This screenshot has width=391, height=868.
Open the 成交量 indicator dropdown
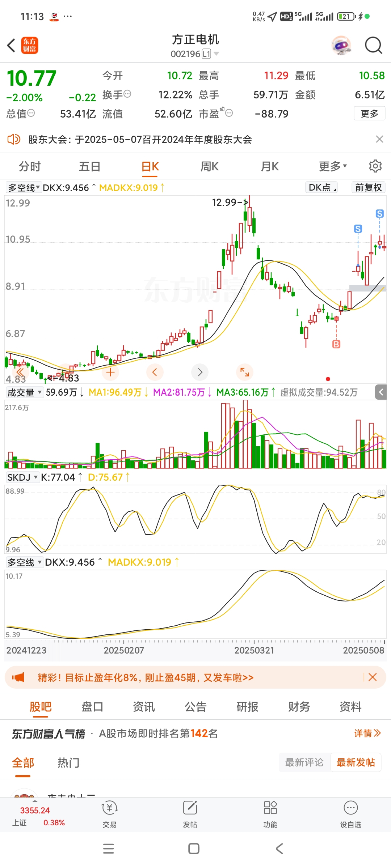pos(24,392)
